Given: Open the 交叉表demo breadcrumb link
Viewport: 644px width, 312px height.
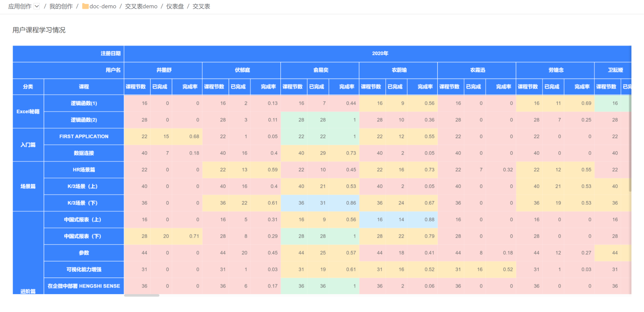Looking at the screenshot, I should tap(141, 6).
